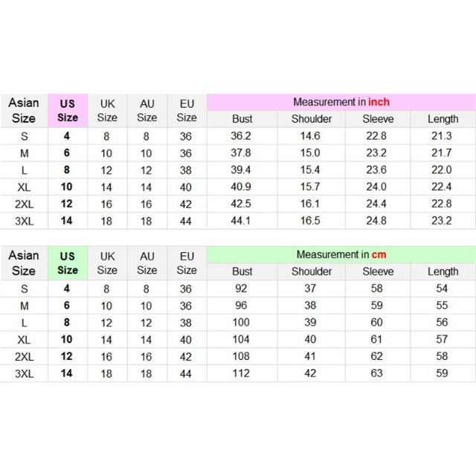476x476 pixels.
Task: Click the XL label in inch table
Action: (x=24, y=187)
